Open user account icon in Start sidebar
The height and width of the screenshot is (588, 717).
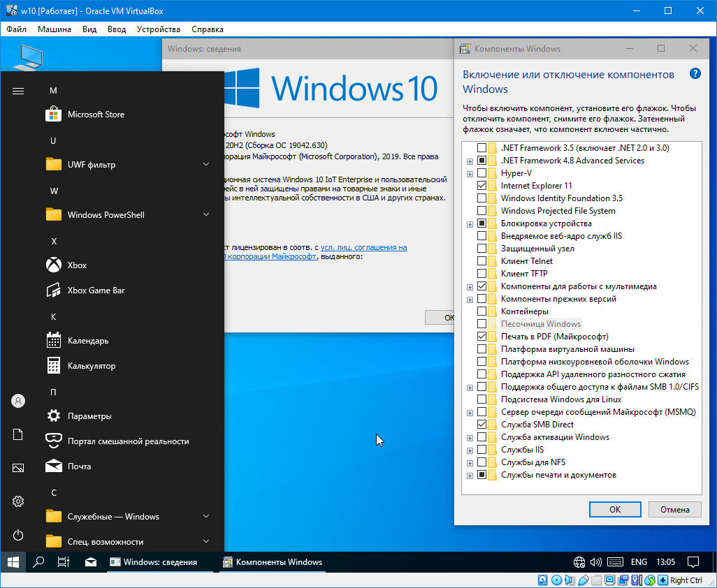pos(18,401)
